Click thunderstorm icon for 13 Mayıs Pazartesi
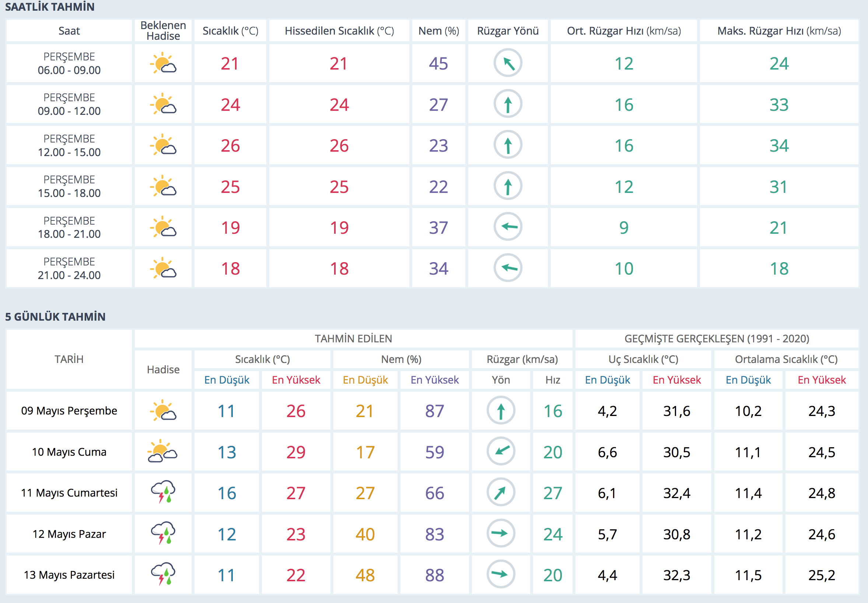868x603 pixels. coord(163,574)
